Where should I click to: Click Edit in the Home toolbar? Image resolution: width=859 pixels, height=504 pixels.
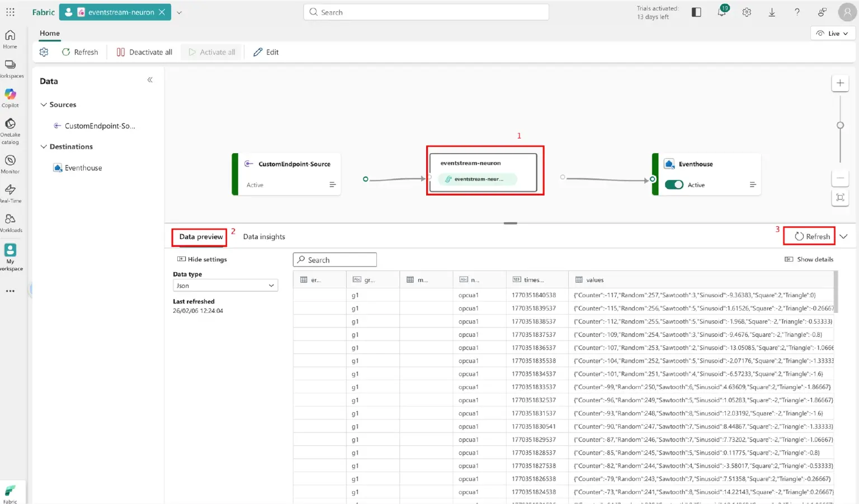click(x=266, y=52)
